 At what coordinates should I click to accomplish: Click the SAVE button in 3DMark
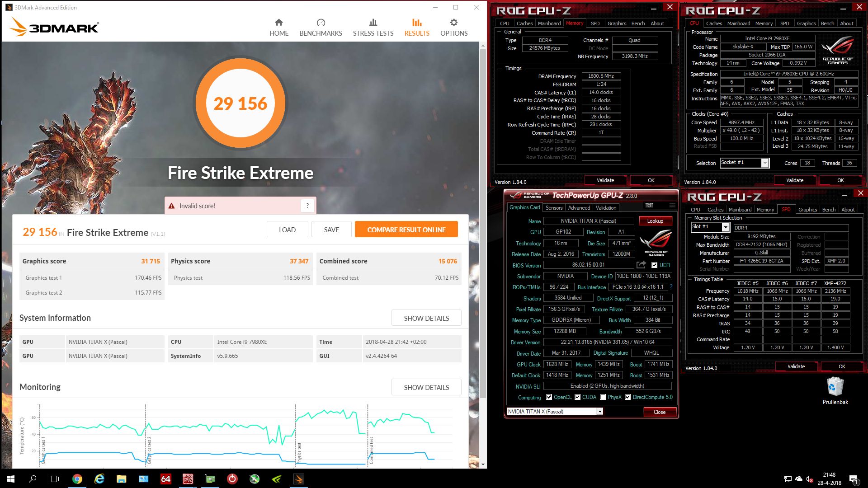pyautogui.click(x=331, y=230)
